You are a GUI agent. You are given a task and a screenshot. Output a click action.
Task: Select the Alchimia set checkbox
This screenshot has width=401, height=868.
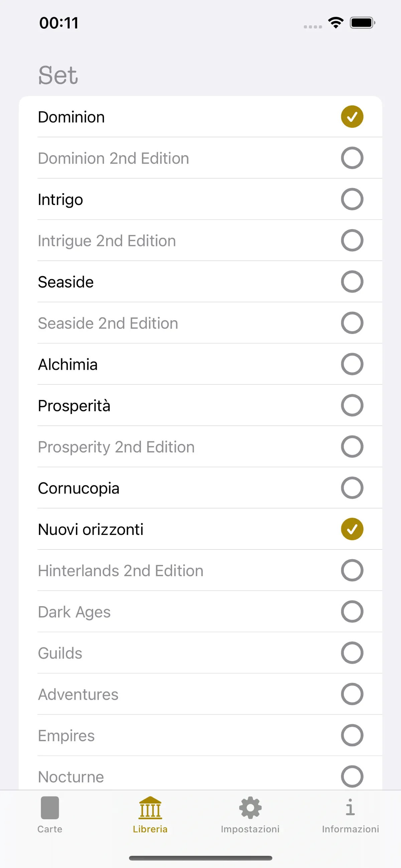point(352,364)
